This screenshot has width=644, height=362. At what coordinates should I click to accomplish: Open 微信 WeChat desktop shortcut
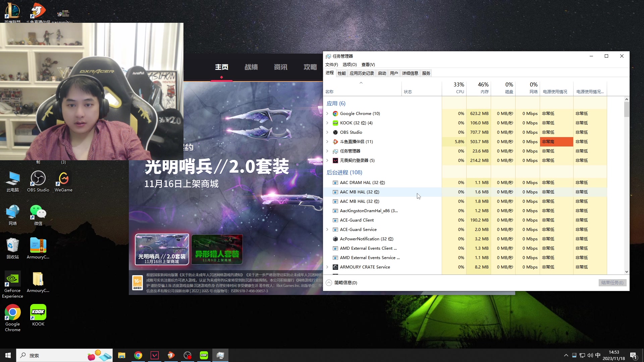38,215
